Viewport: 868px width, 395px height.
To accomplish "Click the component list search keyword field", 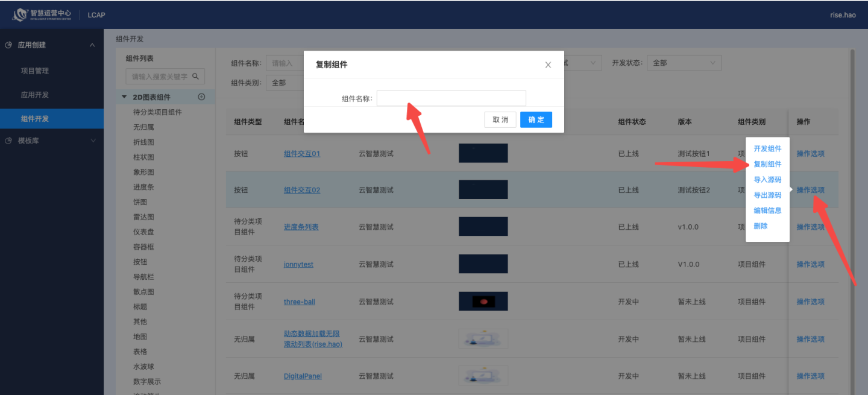I will point(160,77).
